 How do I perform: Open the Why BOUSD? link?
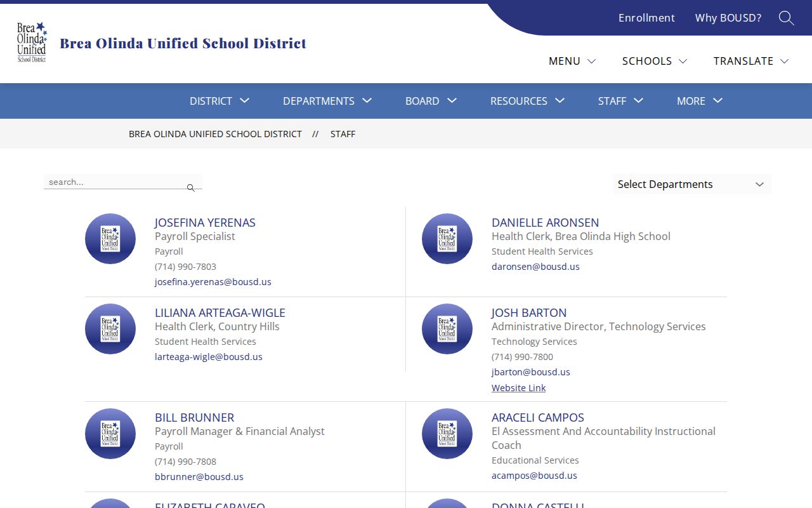[728, 18]
